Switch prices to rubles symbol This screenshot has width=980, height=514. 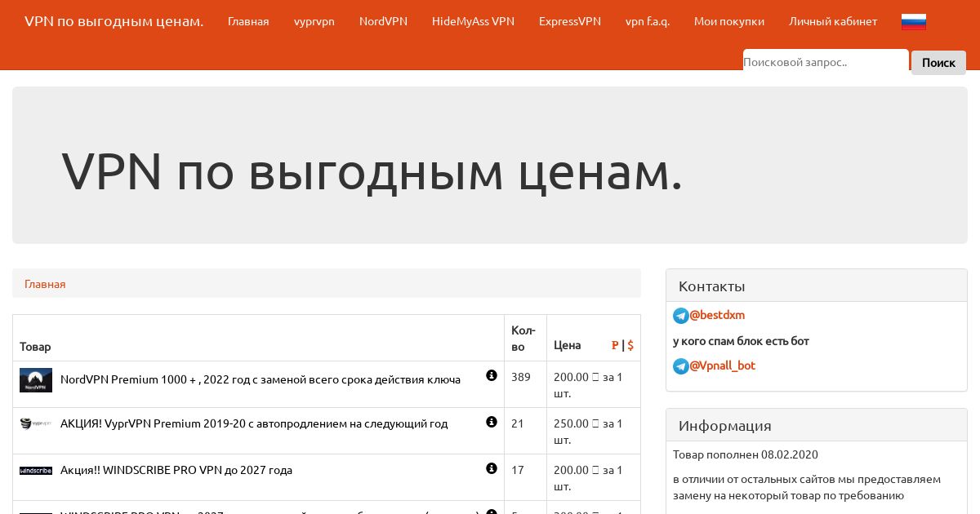pyautogui.click(x=615, y=345)
